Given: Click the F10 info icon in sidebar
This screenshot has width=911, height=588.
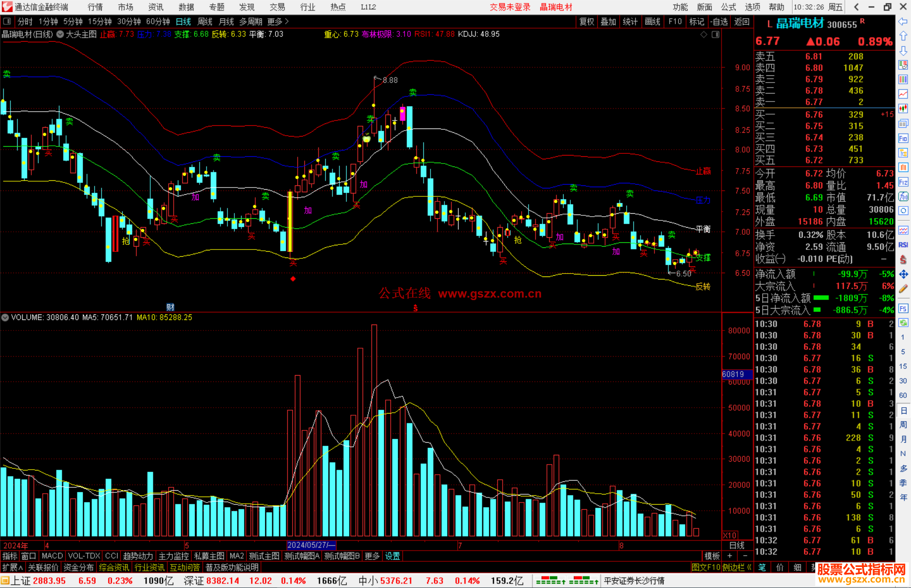Looking at the screenshot, I should point(903,138).
